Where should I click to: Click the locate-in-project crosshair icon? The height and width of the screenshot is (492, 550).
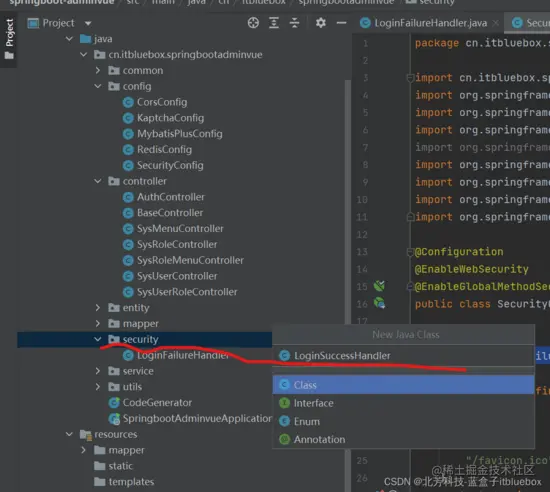coord(253,23)
